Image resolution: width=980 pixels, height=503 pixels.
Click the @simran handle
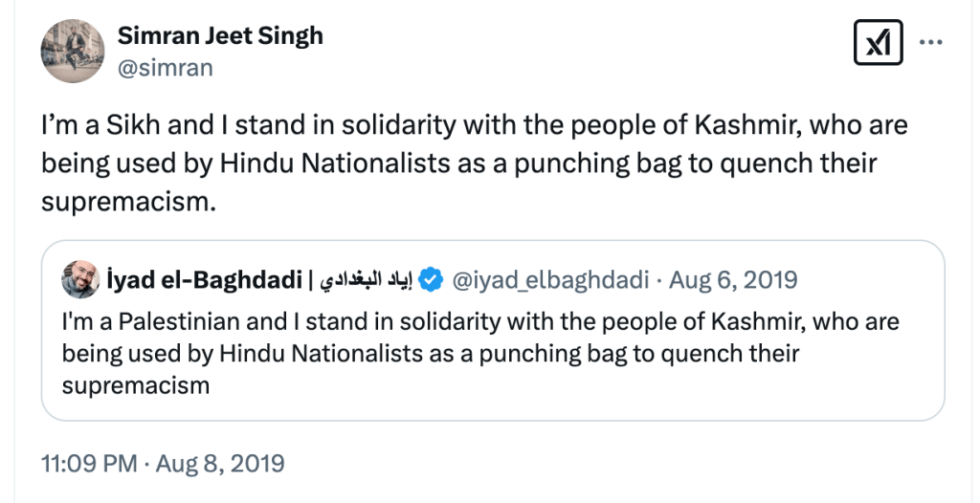point(165,68)
